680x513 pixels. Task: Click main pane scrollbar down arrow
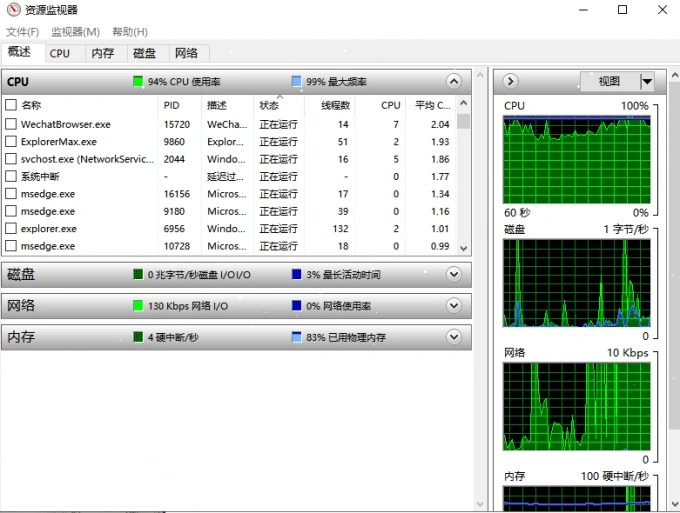[x=480, y=504]
